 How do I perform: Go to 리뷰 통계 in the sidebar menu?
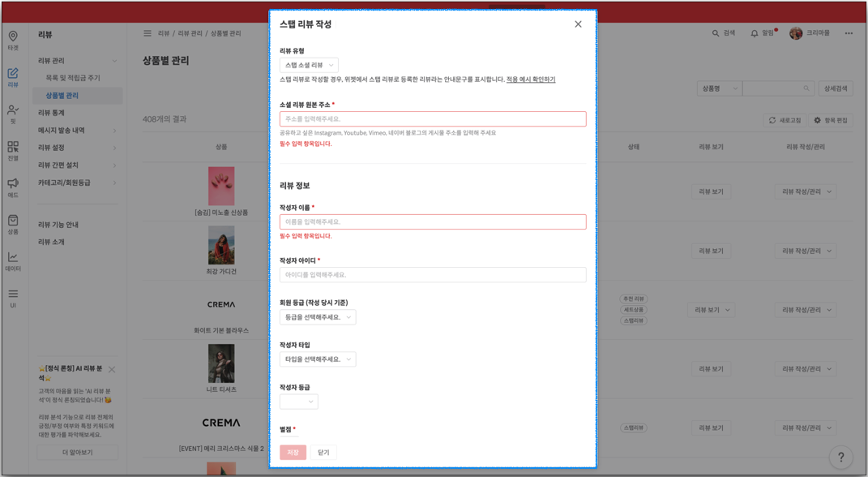coord(53,114)
